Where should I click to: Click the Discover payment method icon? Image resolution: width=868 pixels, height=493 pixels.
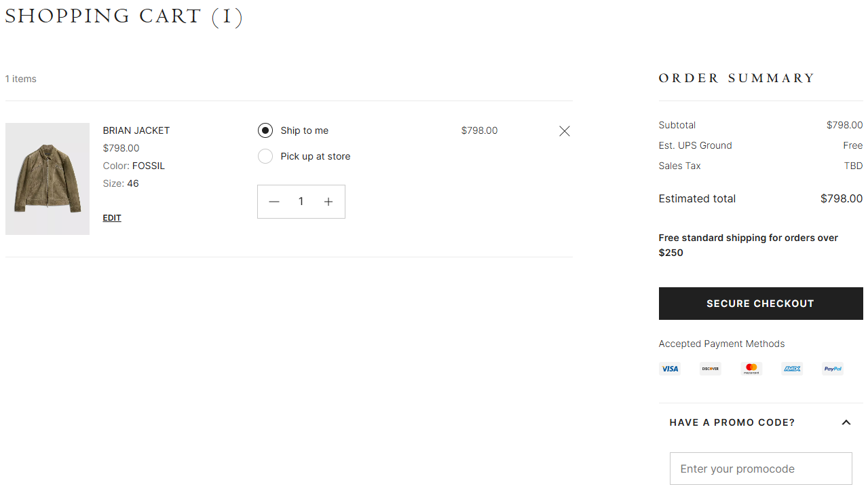[x=710, y=368]
